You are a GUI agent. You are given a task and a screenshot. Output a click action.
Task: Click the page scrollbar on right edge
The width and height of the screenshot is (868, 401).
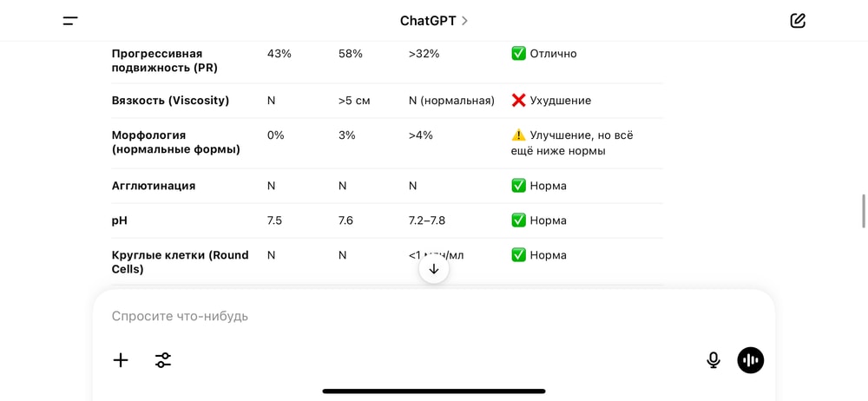click(x=863, y=211)
